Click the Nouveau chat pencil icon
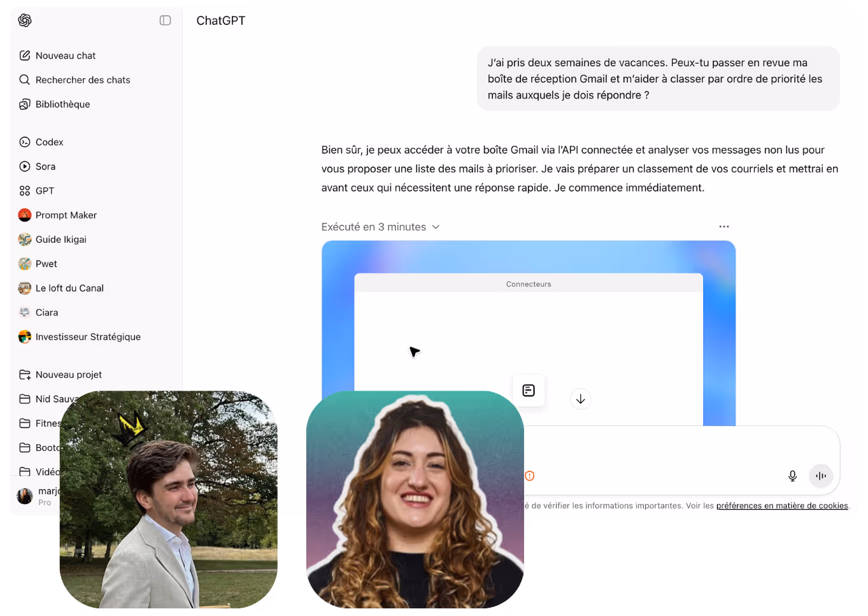This screenshot has height=616, width=868. pyautogui.click(x=25, y=55)
